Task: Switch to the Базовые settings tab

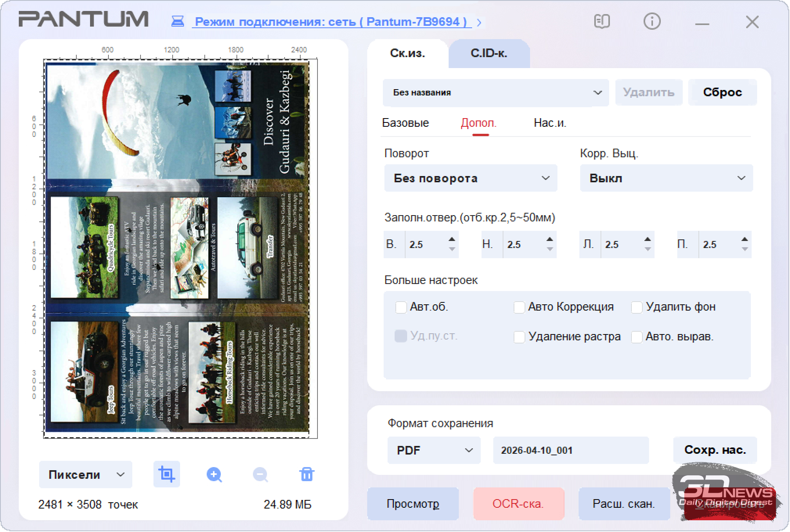Action: [x=405, y=123]
